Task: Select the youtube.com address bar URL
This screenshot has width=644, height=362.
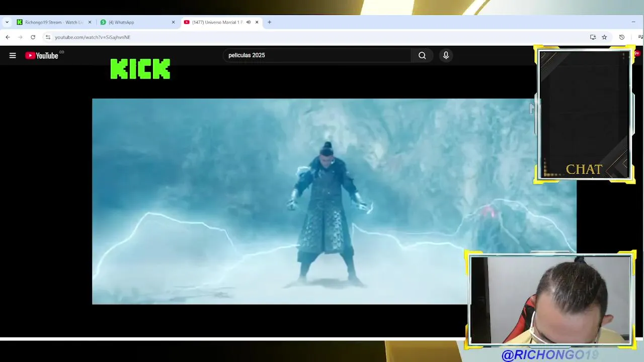Action: coord(93,37)
